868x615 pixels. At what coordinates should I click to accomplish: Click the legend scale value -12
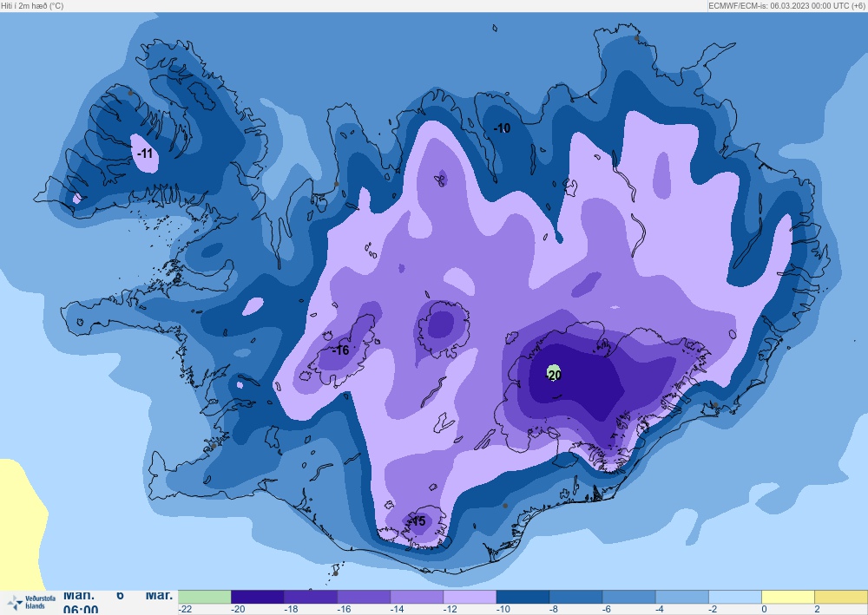450,610
